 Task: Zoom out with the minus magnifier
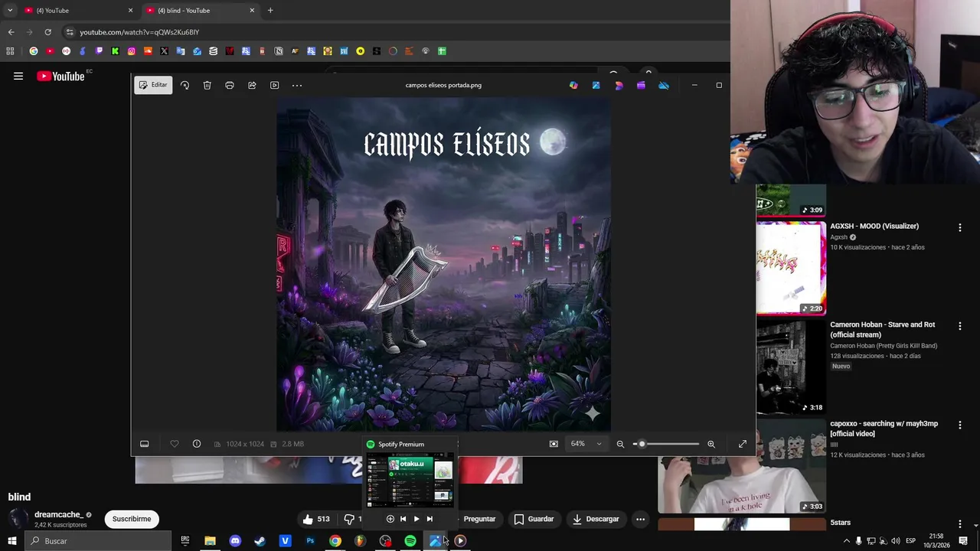click(620, 444)
